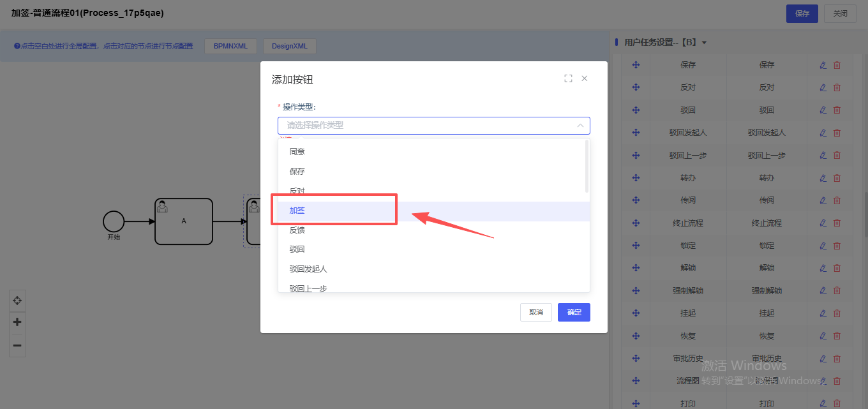Image resolution: width=868 pixels, height=409 pixels.
Task: Click the reset view move icon on the canvas
Action: [17, 300]
